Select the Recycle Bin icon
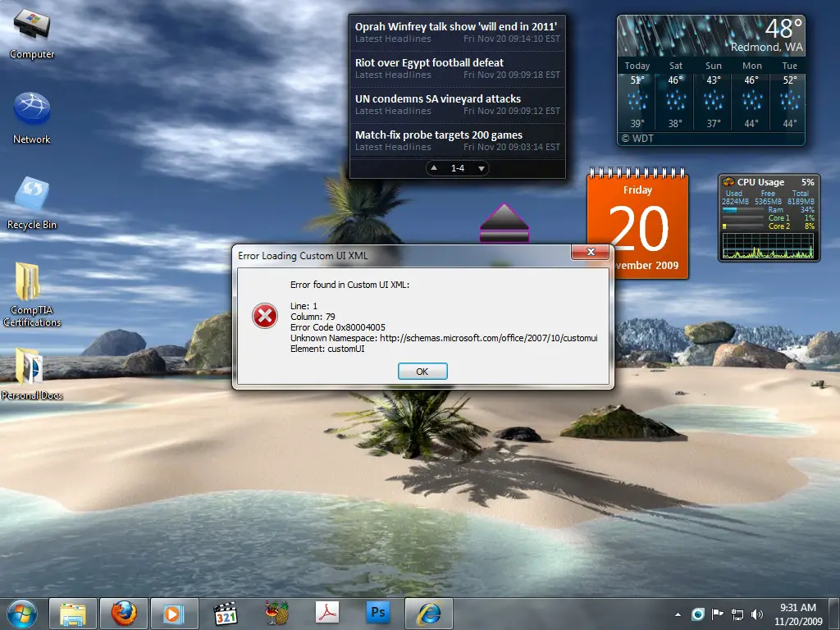This screenshot has height=630, width=840. pyautogui.click(x=32, y=203)
